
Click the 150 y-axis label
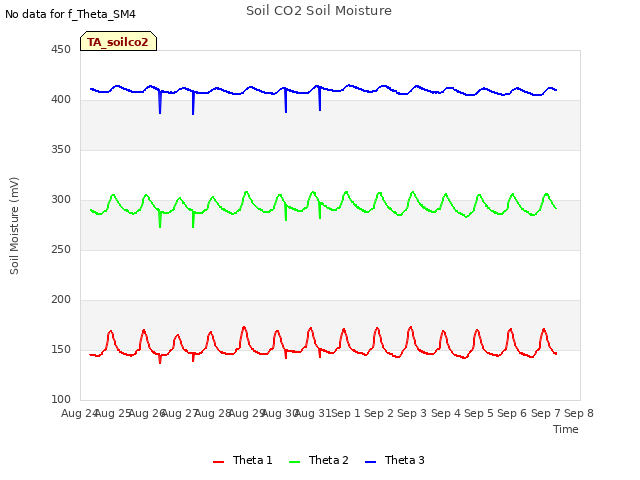point(61,349)
